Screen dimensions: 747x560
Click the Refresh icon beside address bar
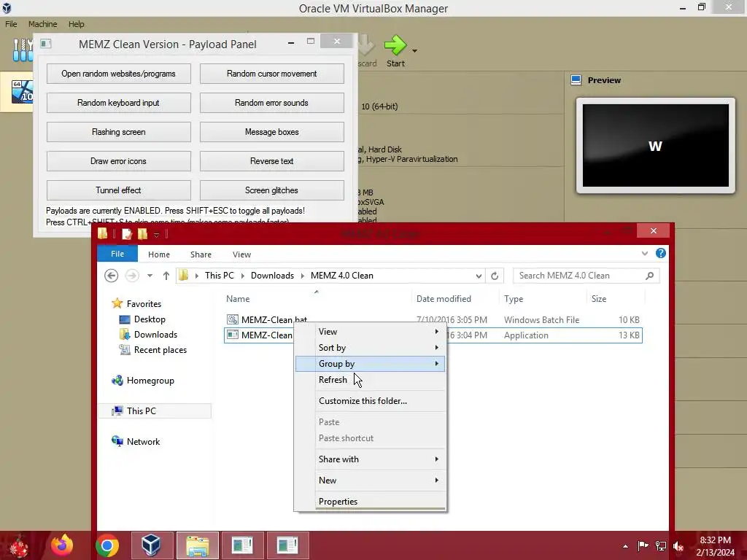pyautogui.click(x=495, y=276)
